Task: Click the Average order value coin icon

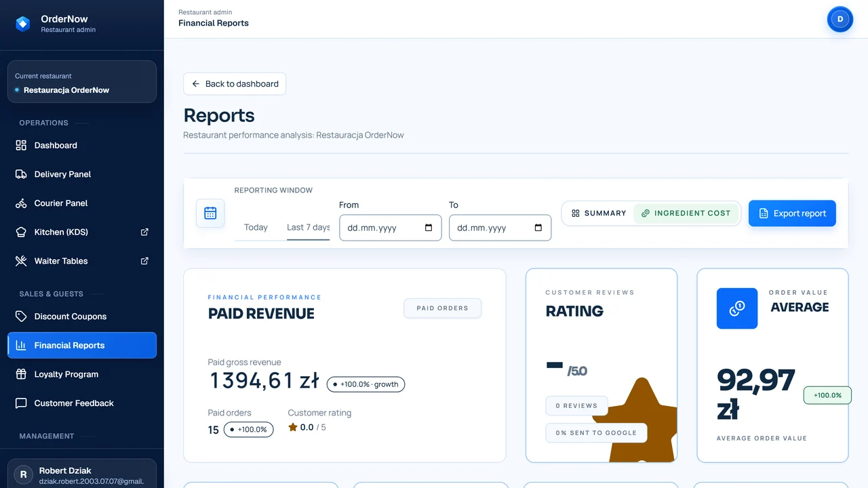Action: click(x=737, y=308)
